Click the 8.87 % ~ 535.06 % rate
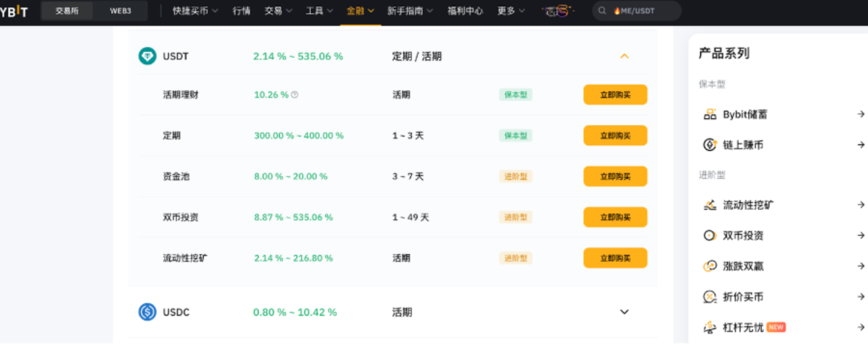The width and height of the screenshot is (868, 345). pyautogui.click(x=293, y=217)
